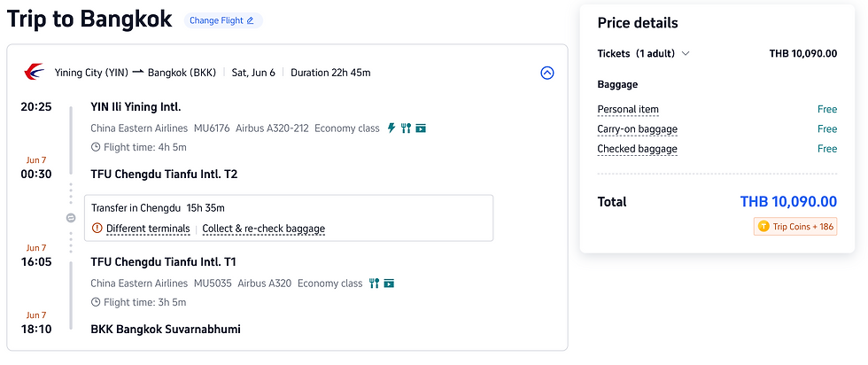The width and height of the screenshot is (868, 365).
Task: Click the warning icon beside Different terminals
Action: tap(97, 229)
